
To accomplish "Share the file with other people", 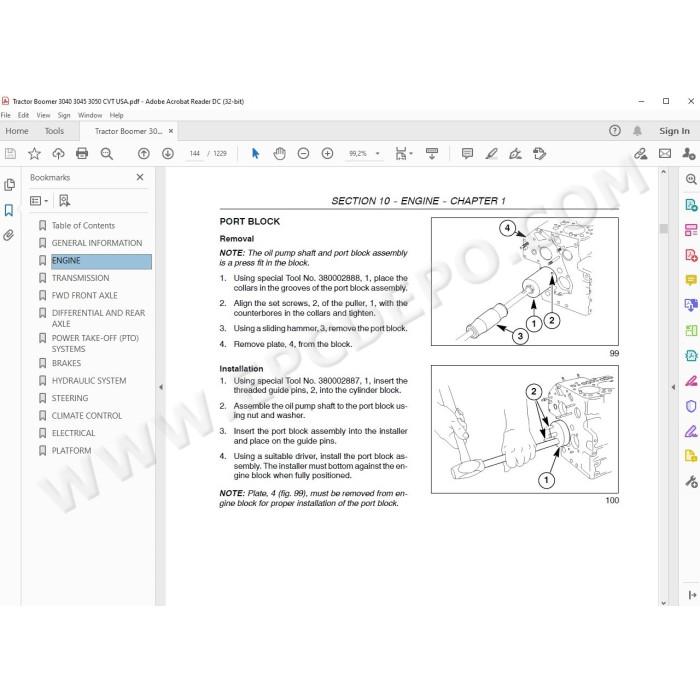I will click(x=688, y=154).
